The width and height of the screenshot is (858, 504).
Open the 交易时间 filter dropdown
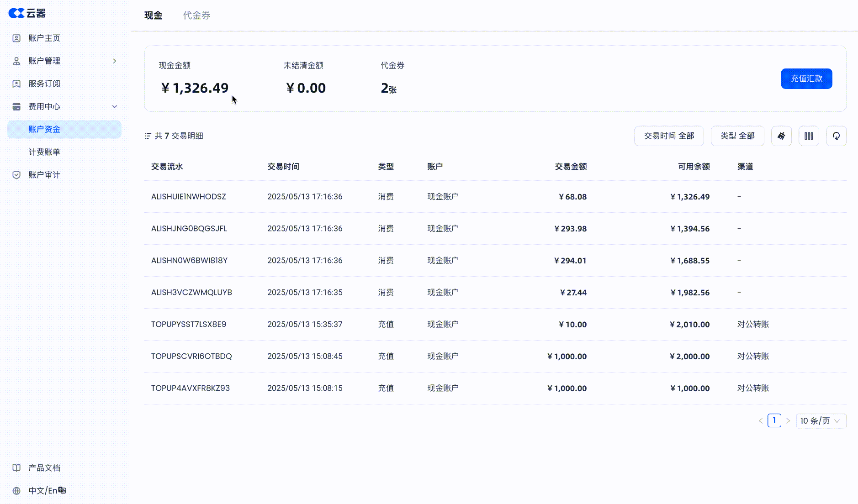tap(669, 136)
